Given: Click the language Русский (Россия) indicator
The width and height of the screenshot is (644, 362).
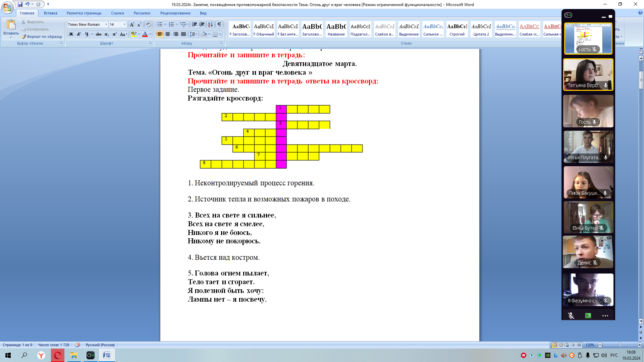Looking at the screenshot, I should (100, 345).
